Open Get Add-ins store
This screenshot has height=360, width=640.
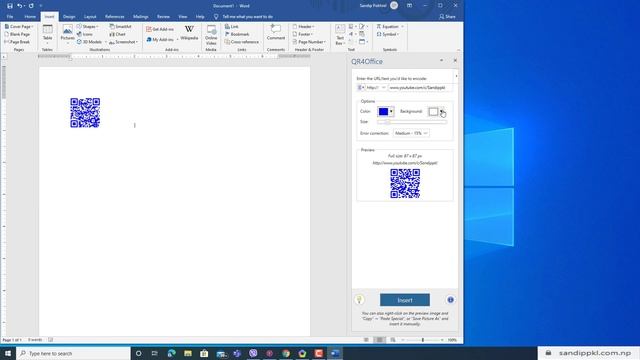tap(160, 29)
